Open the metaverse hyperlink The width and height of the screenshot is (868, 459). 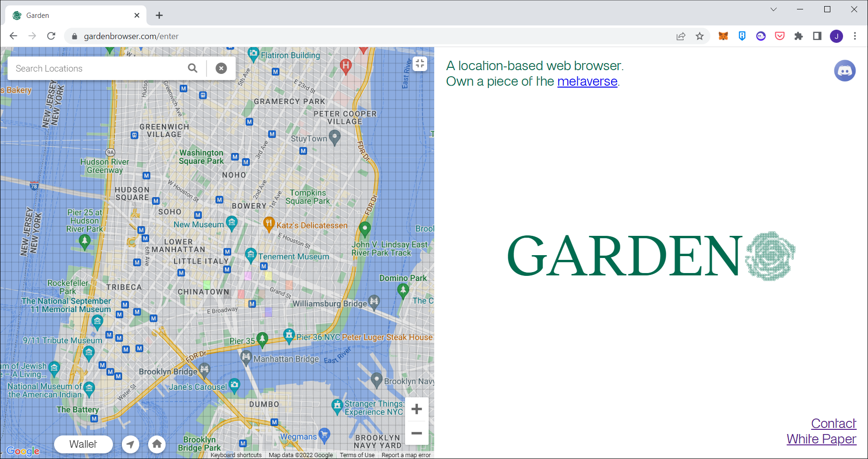pyautogui.click(x=587, y=81)
